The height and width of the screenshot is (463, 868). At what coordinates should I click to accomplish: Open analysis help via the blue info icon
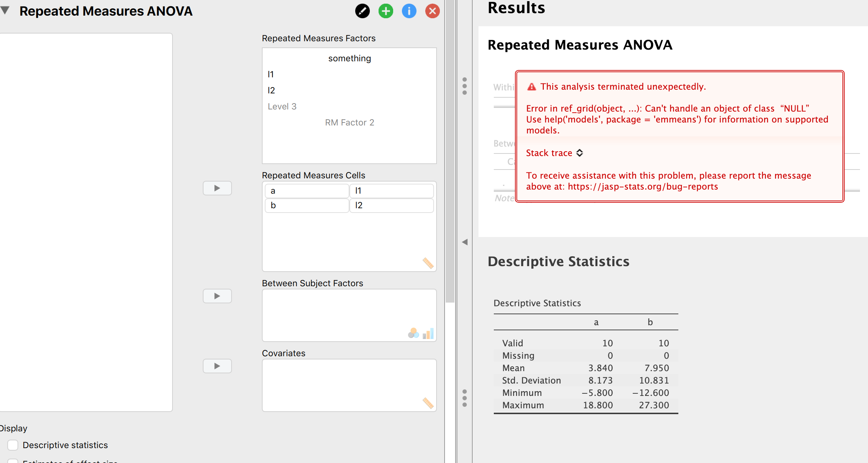[409, 11]
